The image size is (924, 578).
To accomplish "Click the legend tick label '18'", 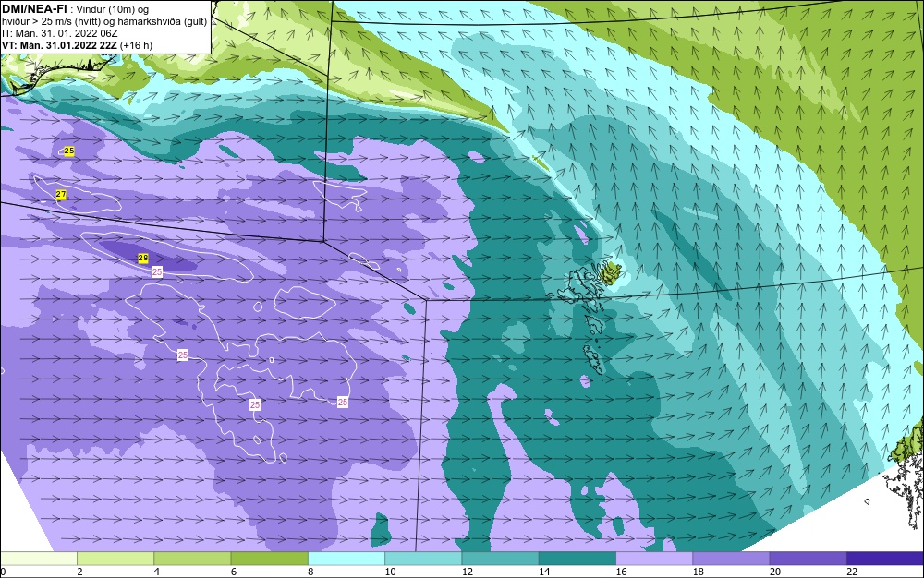I will pyautogui.click(x=699, y=572).
